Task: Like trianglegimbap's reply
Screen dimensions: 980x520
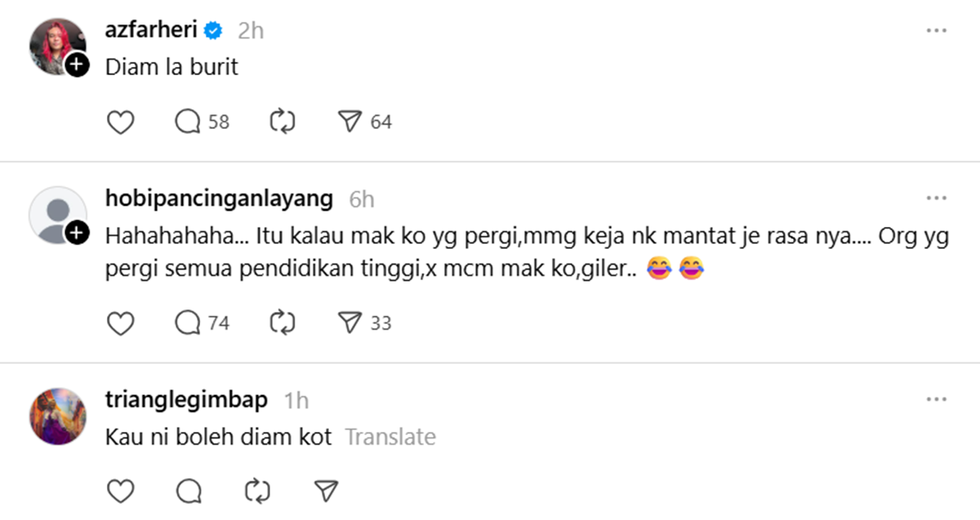Action: click(x=121, y=491)
